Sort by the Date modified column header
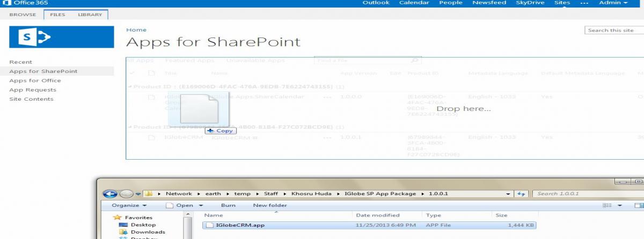The height and width of the screenshot is (239, 644). click(x=378, y=215)
